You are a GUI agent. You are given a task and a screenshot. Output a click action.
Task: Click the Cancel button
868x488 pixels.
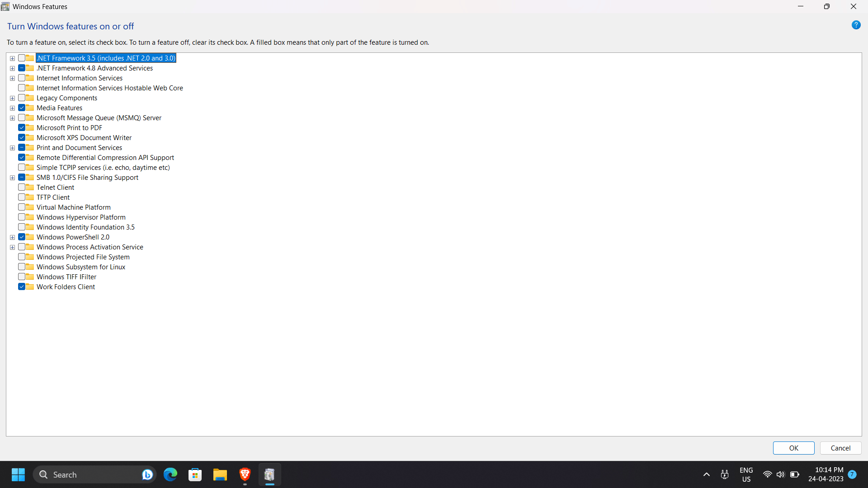(x=840, y=448)
